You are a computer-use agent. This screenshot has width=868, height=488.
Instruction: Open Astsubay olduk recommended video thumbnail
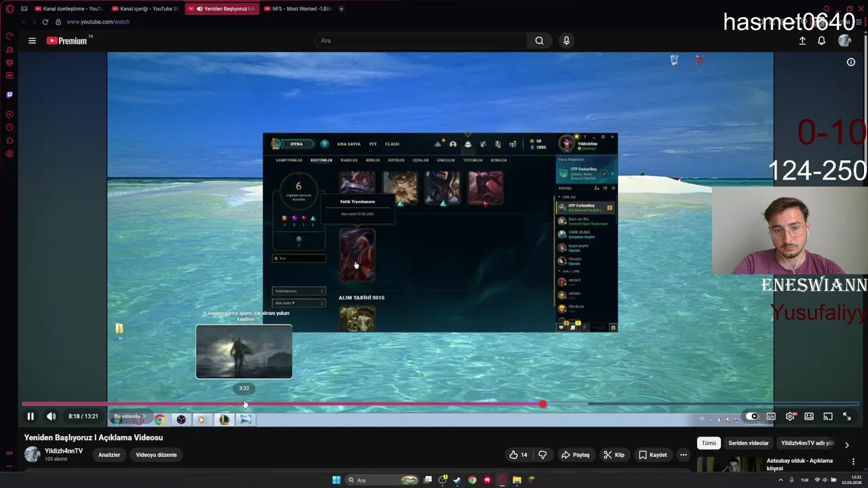[729, 464]
